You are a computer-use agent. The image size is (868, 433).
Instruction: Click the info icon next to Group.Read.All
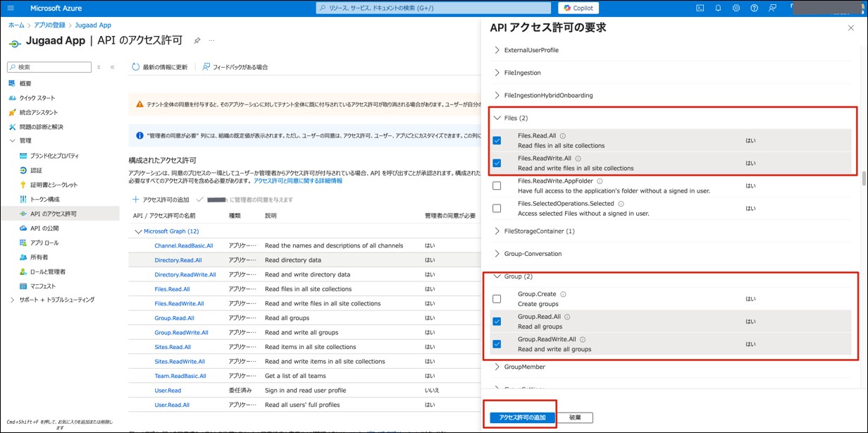(567, 317)
